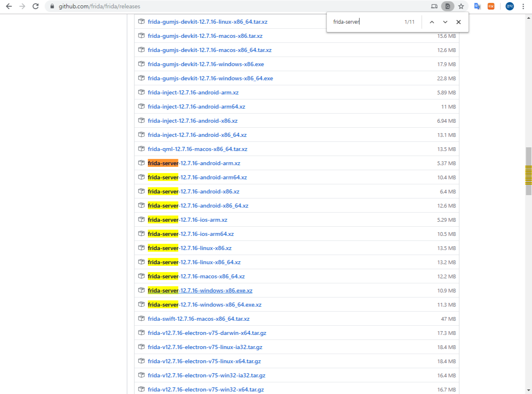View site security lock info

click(52, 6)
